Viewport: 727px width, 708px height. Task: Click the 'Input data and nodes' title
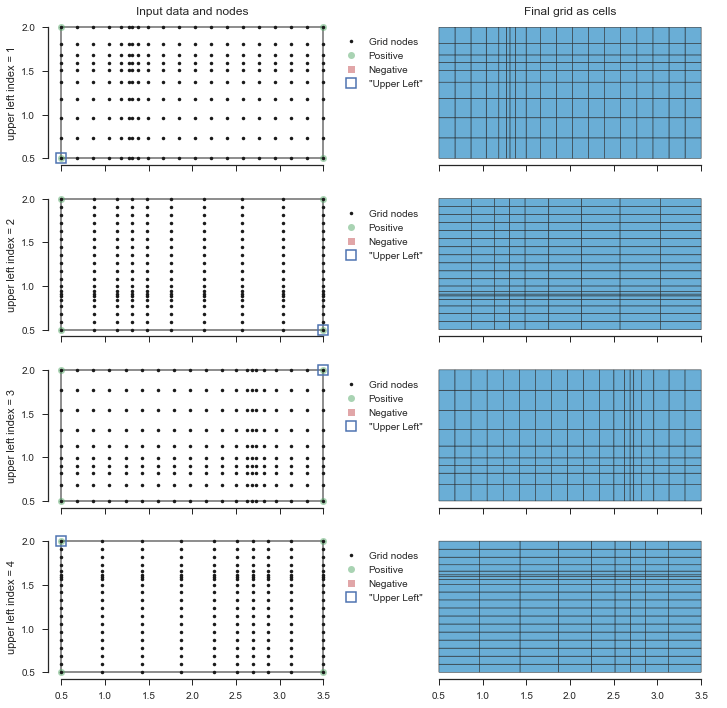(192, 11)
